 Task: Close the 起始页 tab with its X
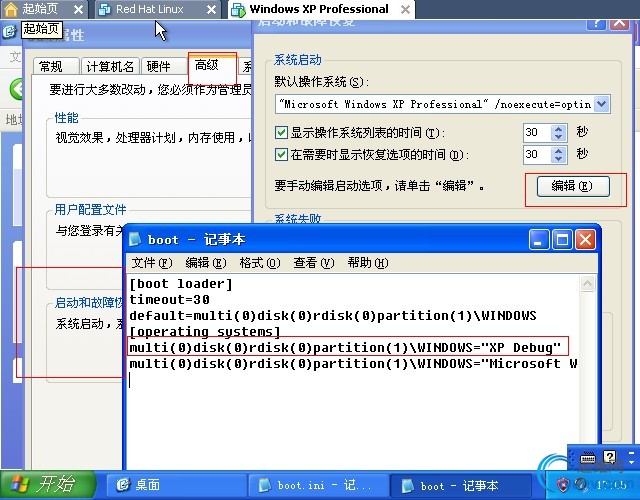click(x=79, y=10)
